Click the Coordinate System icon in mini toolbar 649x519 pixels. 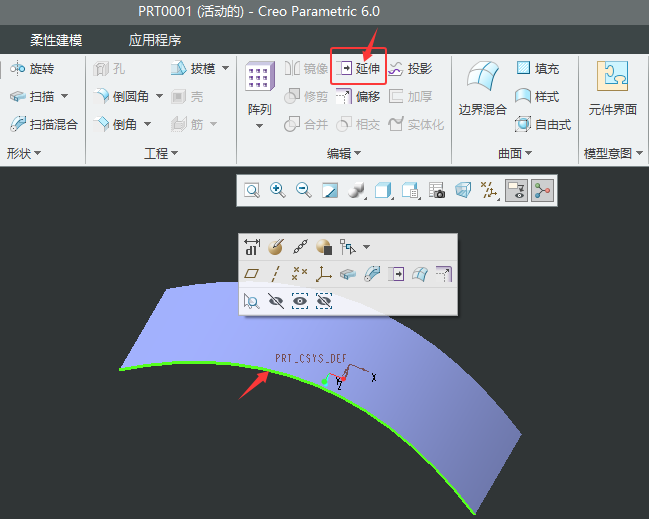(324, 274)
